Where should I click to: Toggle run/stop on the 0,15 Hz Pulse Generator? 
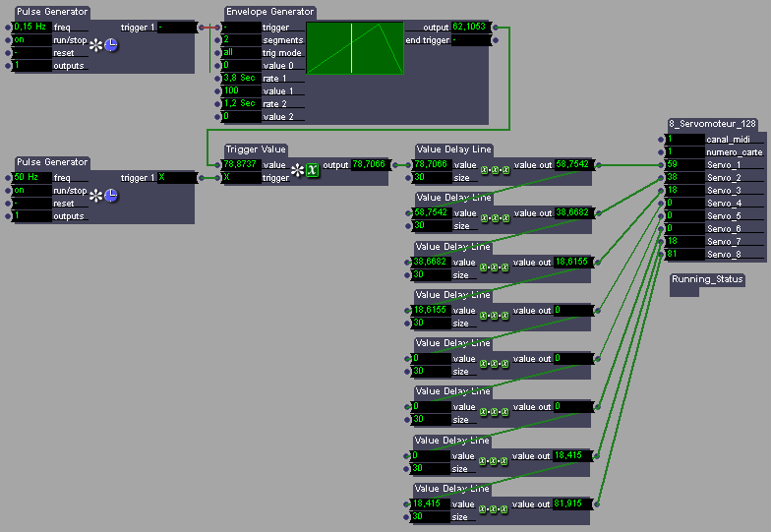click(31, 40)
